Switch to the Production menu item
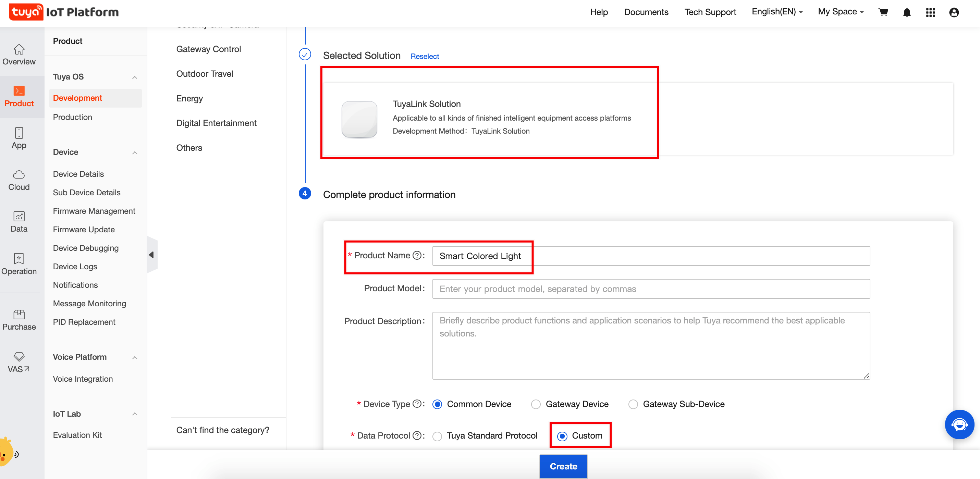The image size is (980, 479). click(x=73, y=117)
